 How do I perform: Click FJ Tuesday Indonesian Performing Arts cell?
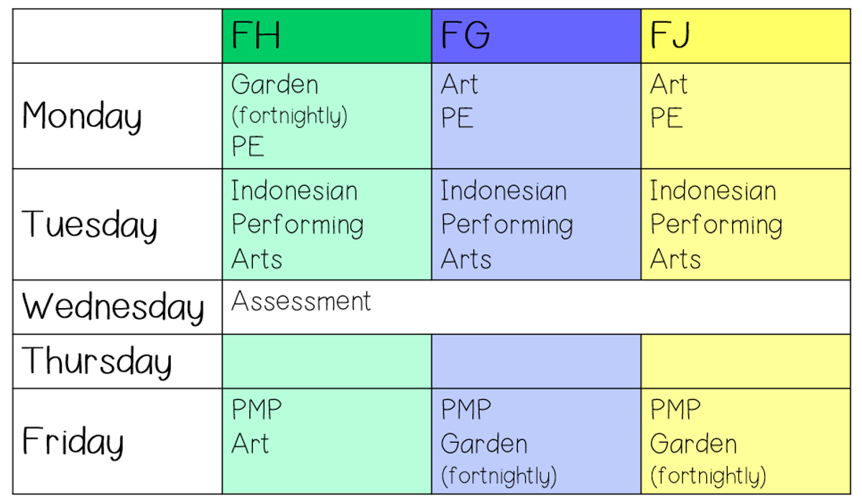(x=746, y=225)
